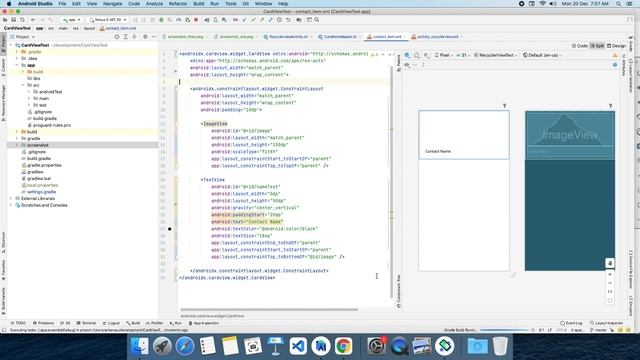Click the Sync/Reload toolbar icon
The height and width of the screenshot is (360, 640).
[x=22, y=20]
